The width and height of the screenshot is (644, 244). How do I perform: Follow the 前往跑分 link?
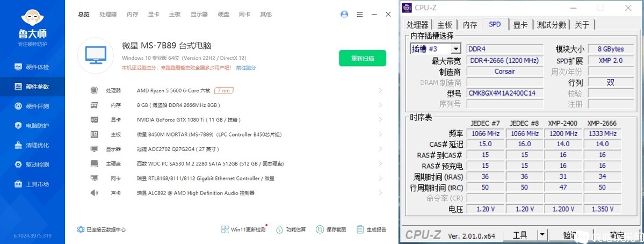tap(245, 68)
